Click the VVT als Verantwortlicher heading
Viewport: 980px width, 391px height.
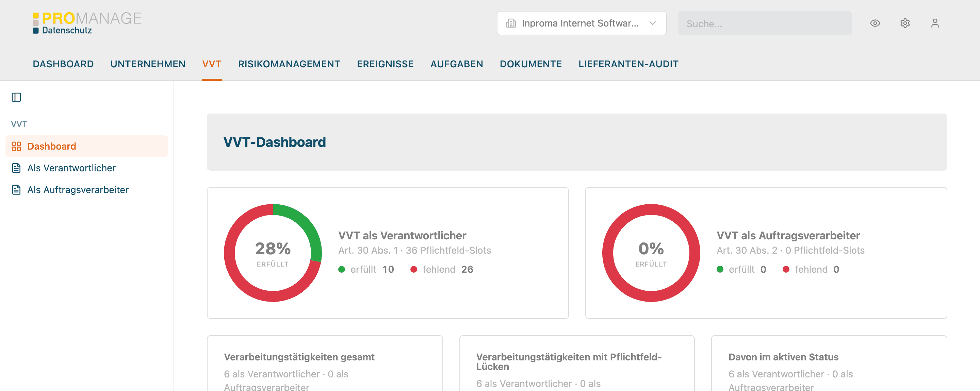pyautogui.click(x=402, y=236)
